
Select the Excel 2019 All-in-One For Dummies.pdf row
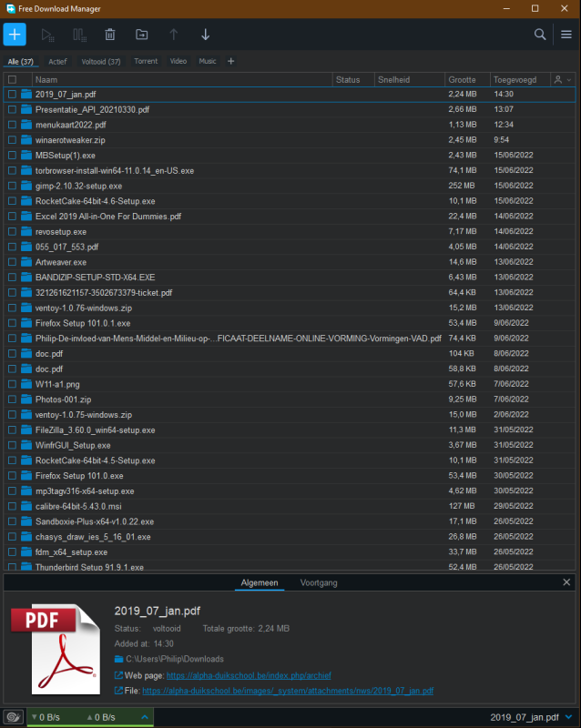pos(290,217)
